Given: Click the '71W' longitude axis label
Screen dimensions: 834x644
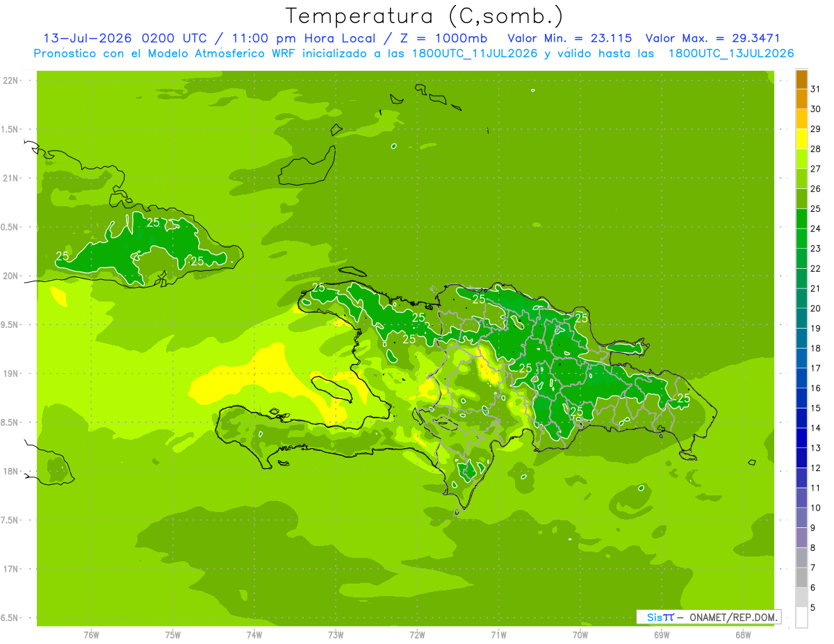Looking at the screenshot, I should pyautogui.click(x=498, y=635).
